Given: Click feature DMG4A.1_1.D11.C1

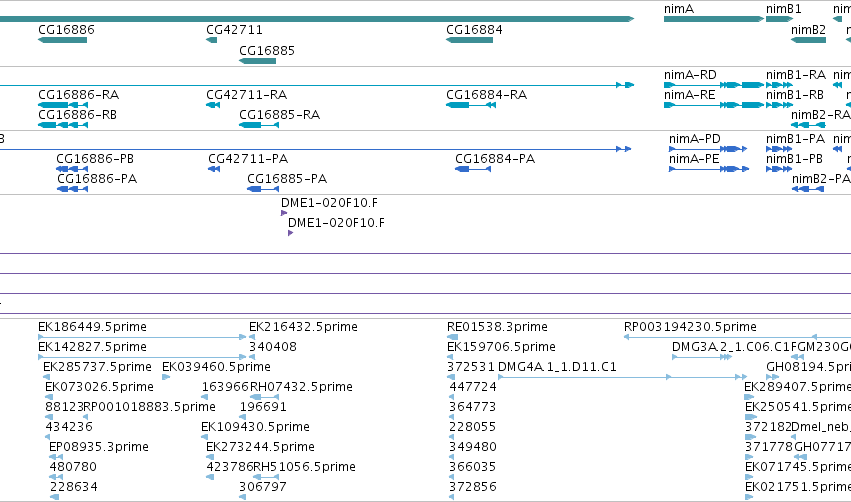Looking at the screenshot, I should (x=557, y=367).
